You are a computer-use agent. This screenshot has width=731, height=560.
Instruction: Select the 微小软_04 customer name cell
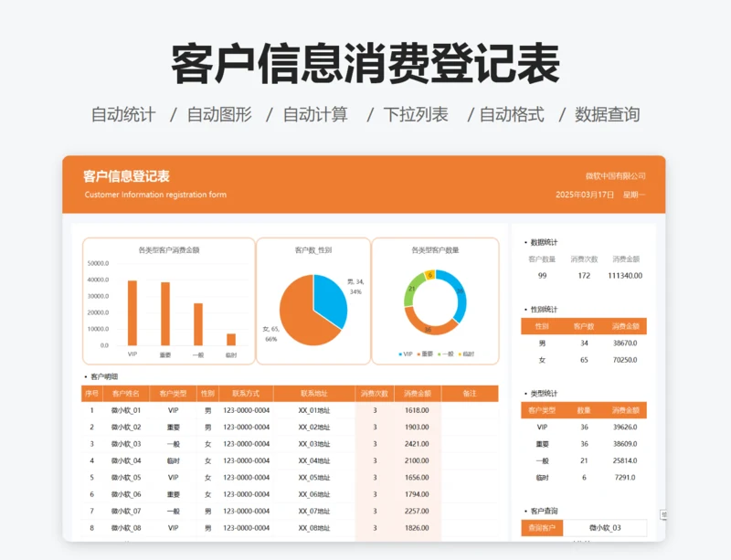pos(126,460)
